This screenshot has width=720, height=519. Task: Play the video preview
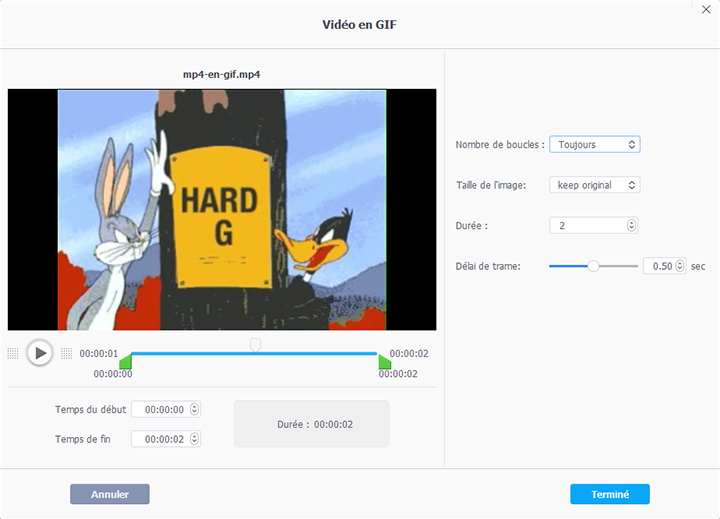[x=40, y=353]
